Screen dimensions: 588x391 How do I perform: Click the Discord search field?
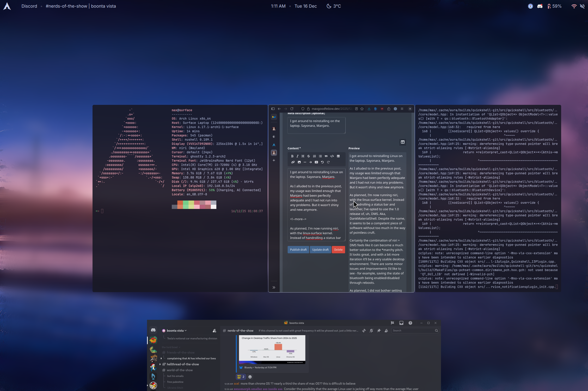(413, 330)
